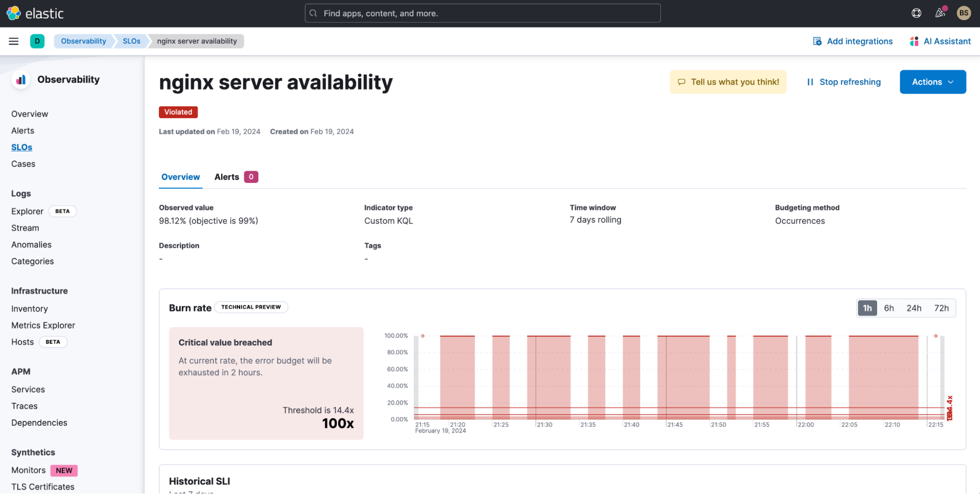980x494 pixels.
Task: Select the Overview tab
Action: (x=180, y=177)
